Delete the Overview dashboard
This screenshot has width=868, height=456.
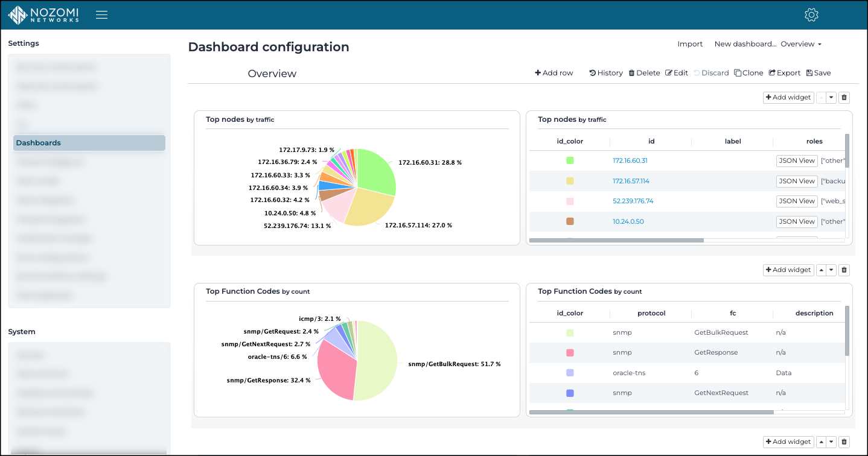click(x=644, y=73)
